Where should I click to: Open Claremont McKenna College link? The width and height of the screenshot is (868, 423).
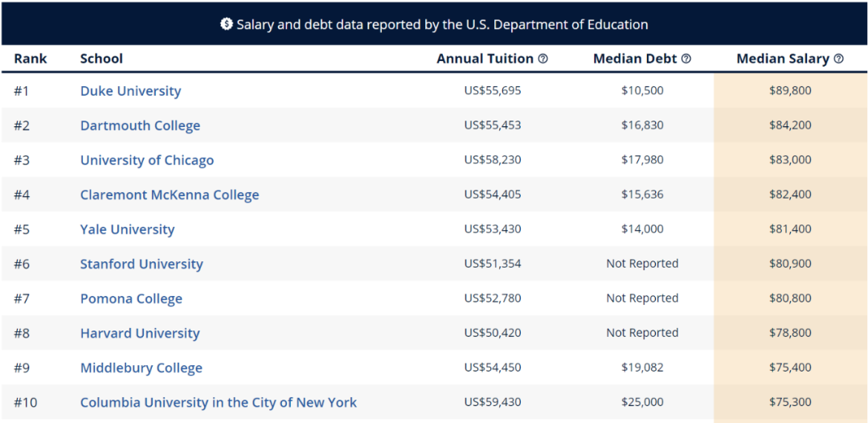pyautogui.click(x=170, y=195)
